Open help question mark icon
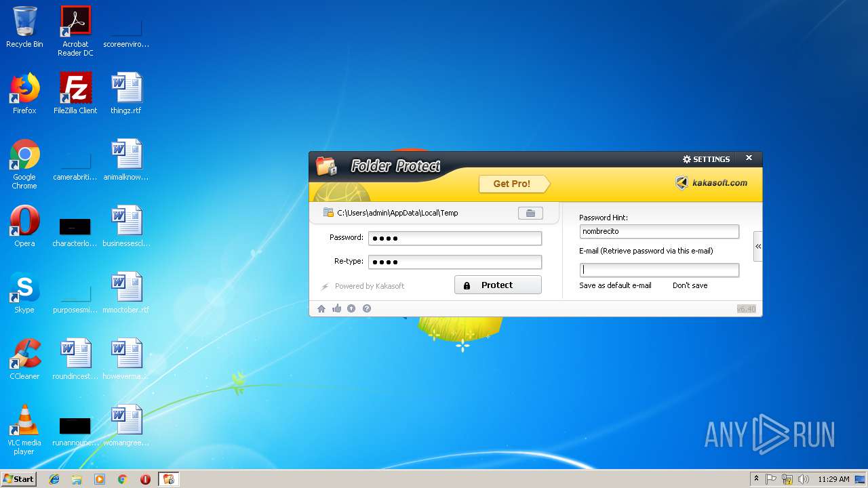The image size is (868, 488). pos(367,308)
